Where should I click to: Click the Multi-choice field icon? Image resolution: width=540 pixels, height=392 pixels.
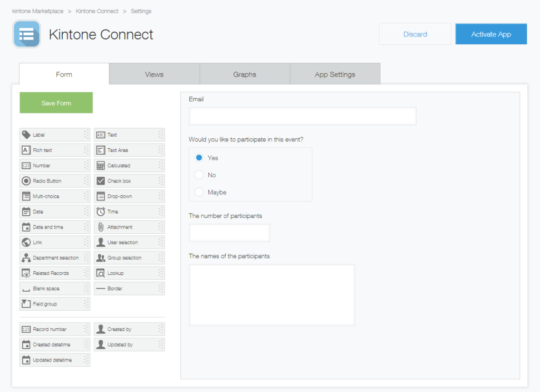click(x=26, y=196)
